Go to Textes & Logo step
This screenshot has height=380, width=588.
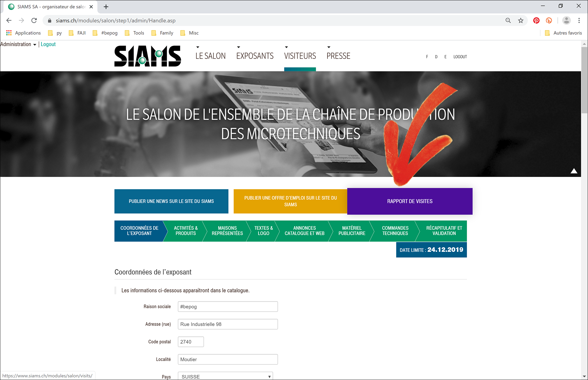[x=263, y=231]
